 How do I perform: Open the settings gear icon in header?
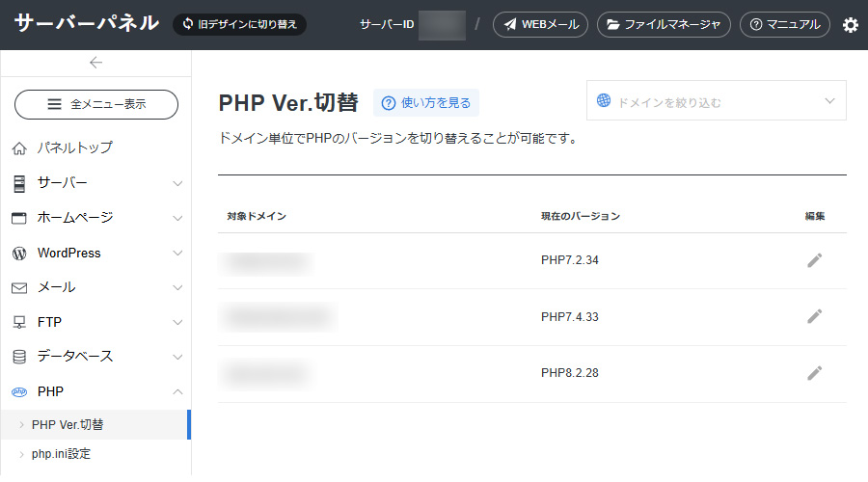coord(850,25)
